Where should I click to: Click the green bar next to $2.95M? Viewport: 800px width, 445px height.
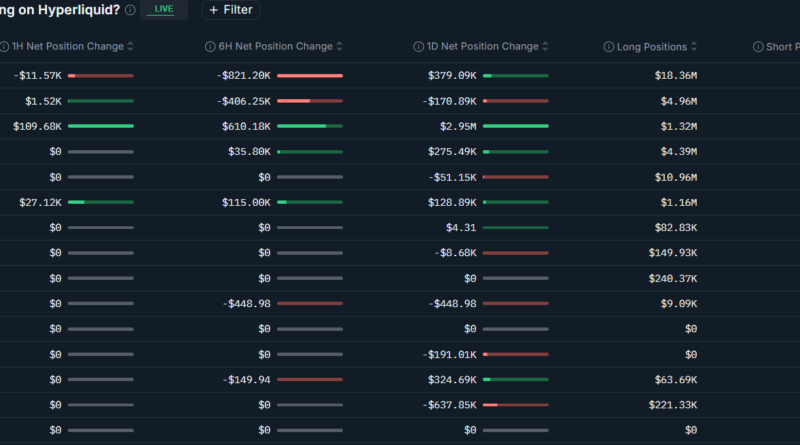click(515, 126)
